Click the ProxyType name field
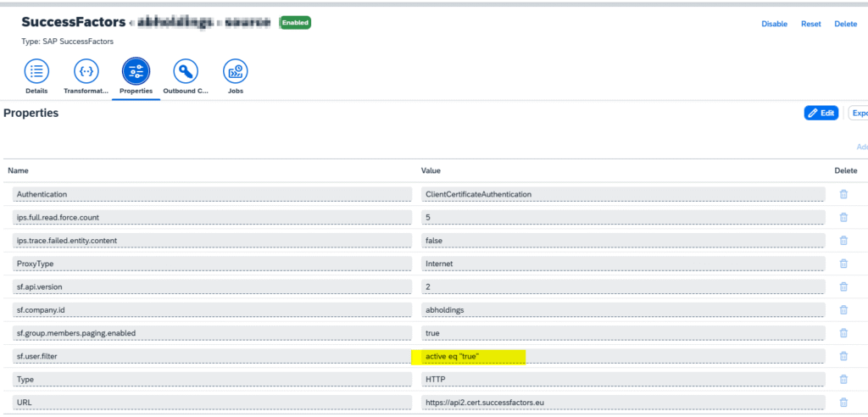This screenshot has width=868, height=417. point(212,264)
